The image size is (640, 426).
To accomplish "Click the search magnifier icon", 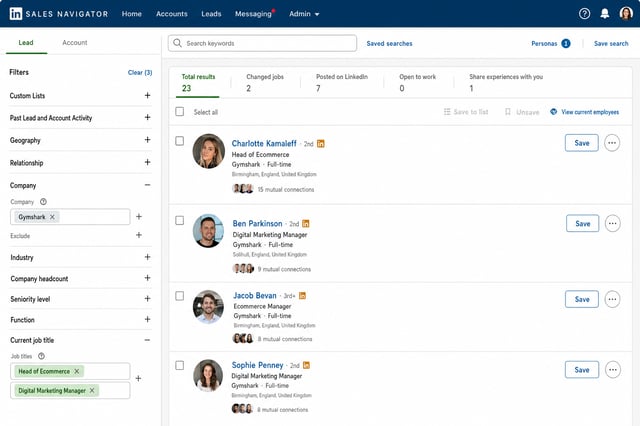I will [177, 43].
